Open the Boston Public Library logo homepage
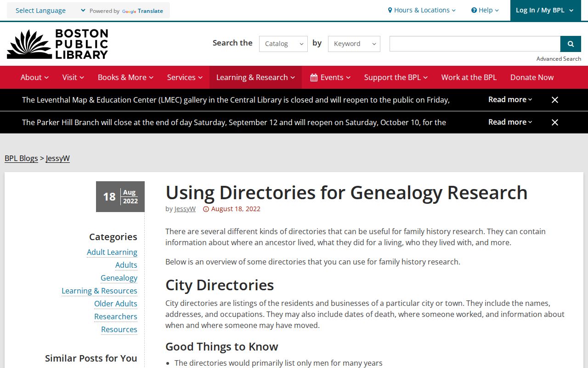Image resolution: width=588 pixels, height=368 pixels. point(57,44)
